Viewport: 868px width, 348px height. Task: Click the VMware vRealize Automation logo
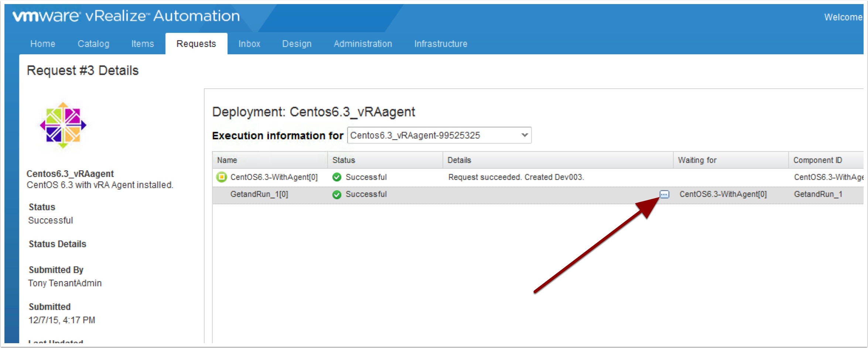coord(126,16)
